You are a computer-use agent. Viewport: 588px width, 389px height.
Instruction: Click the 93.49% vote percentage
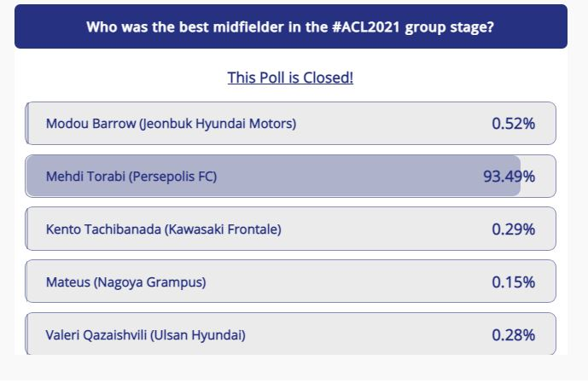[509, 177]
